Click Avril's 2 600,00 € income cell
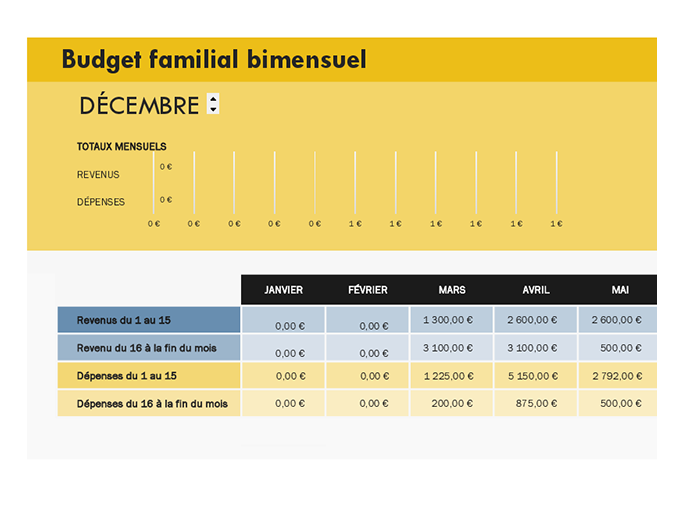675x520 pixels. [x=536, y=320]
